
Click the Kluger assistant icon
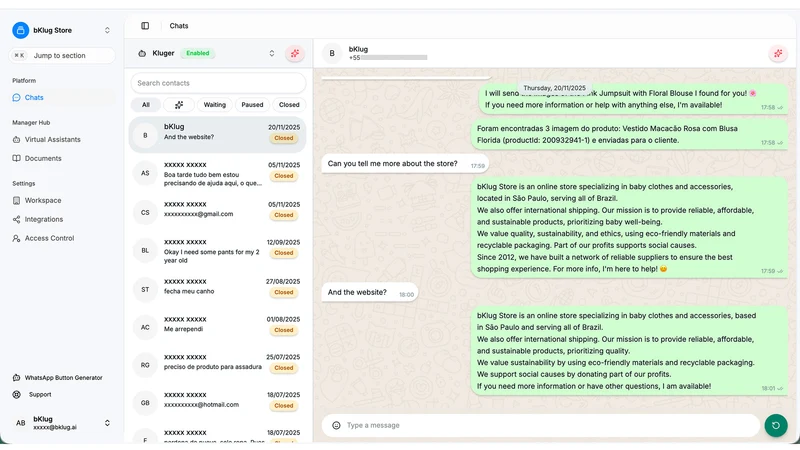click(142, 53)
